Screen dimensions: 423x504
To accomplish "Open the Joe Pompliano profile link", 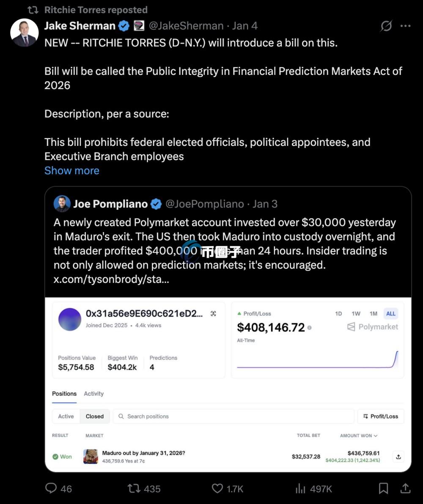I will coord(110,204).
